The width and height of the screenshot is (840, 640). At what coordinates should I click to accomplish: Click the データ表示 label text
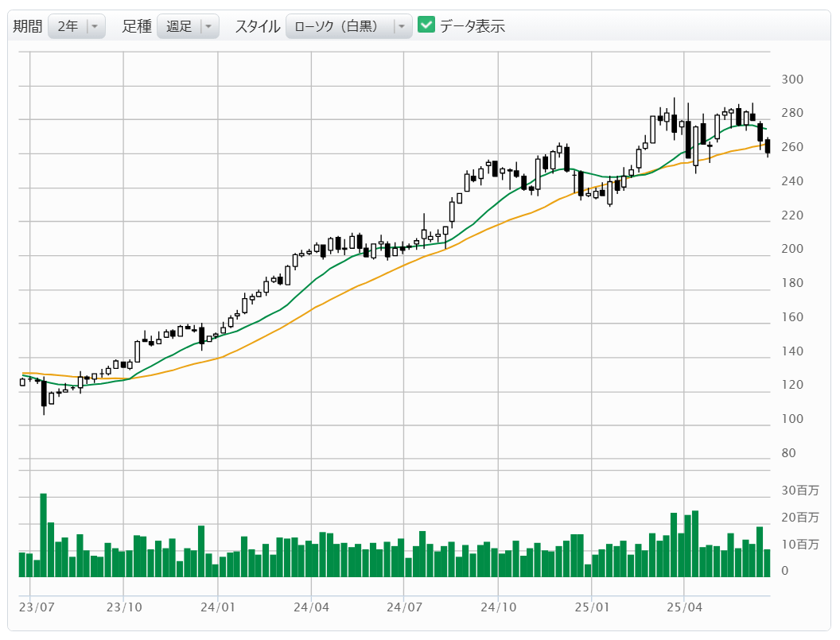[x=472, y=26]
